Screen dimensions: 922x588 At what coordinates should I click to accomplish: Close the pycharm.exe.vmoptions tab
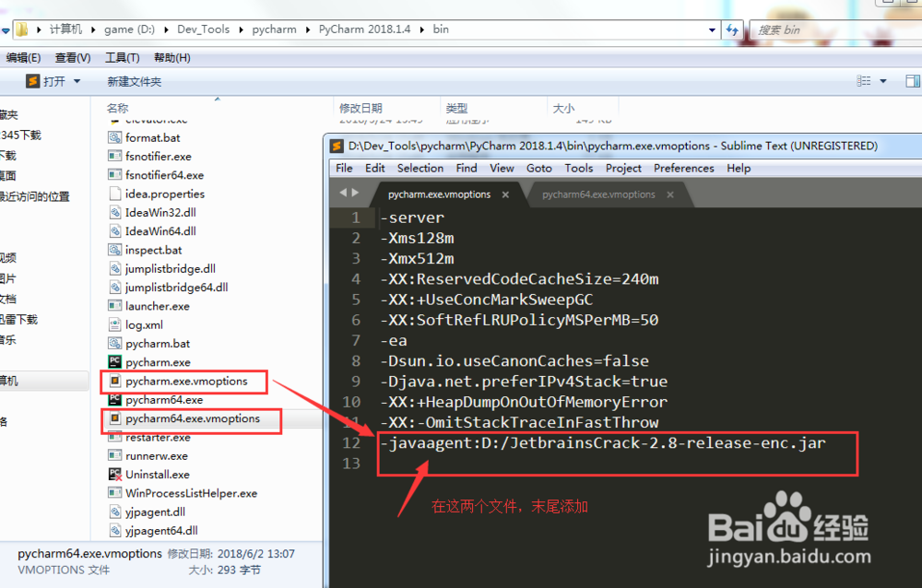point(505,194)
